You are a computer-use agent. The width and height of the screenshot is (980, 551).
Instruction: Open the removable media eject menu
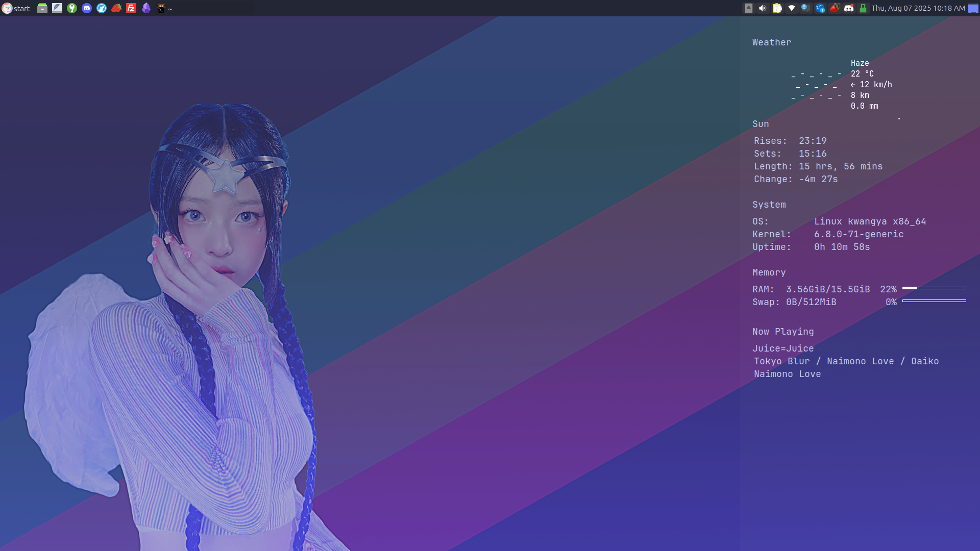coord(748,8)
